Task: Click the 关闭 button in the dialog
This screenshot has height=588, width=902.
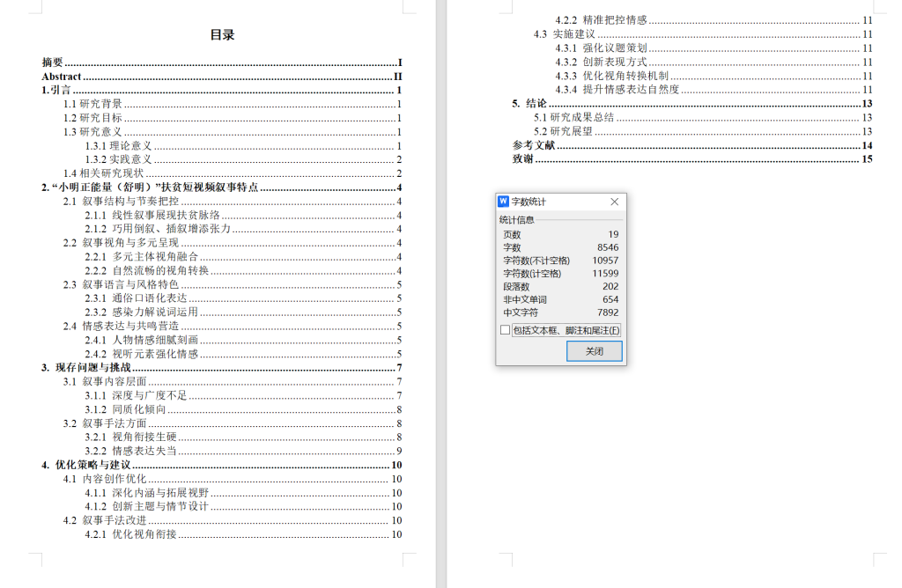Action: (594, 351)
